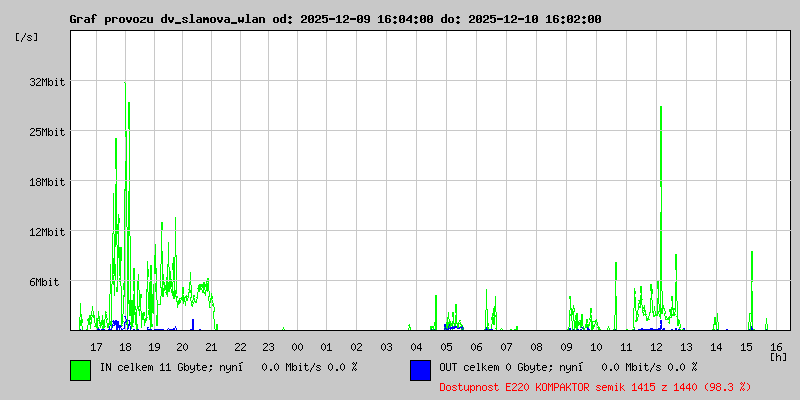Click hour label 07 on x-axis

(506, 347)
